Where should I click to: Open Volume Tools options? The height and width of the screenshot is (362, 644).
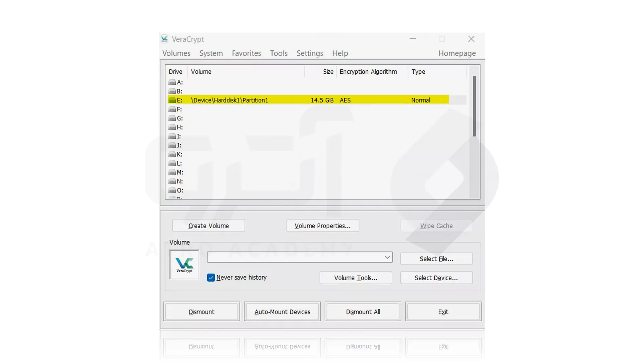[x=356, y=278]
